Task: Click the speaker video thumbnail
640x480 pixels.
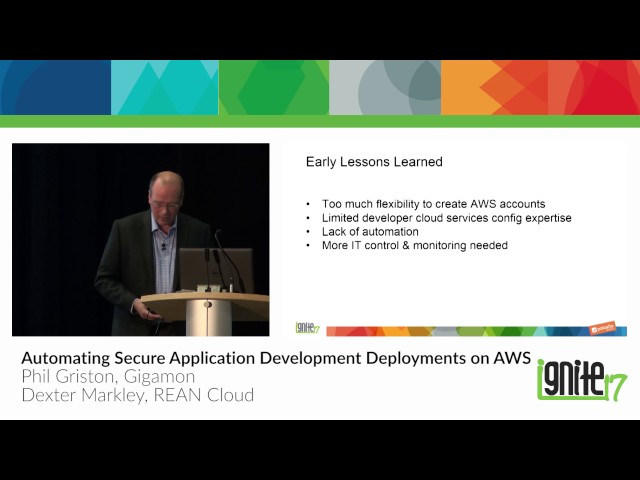Action: tap(140, 240)
